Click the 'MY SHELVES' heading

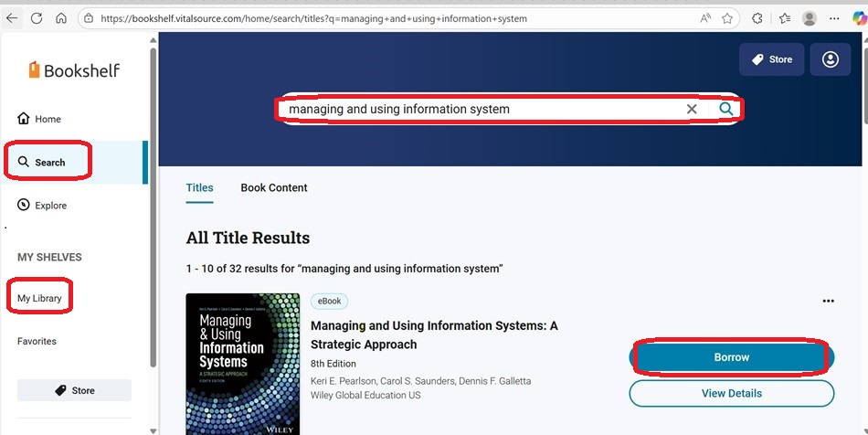[x=49, y=257]
